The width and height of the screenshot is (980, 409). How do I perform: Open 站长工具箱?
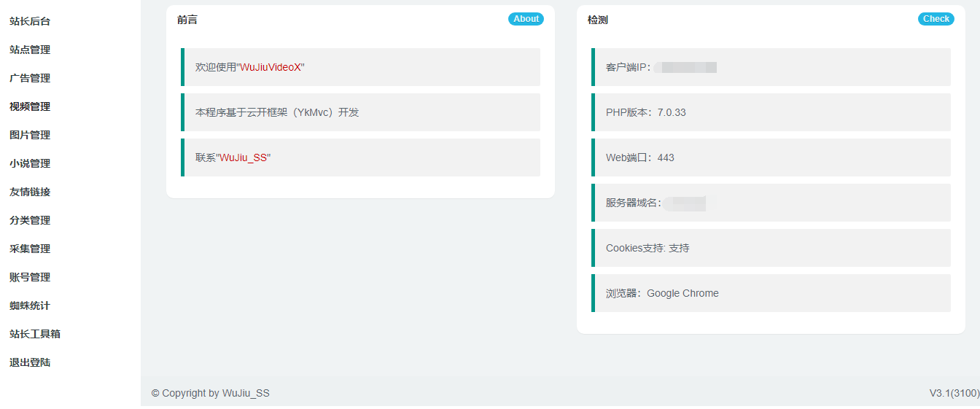pos(35,334)
